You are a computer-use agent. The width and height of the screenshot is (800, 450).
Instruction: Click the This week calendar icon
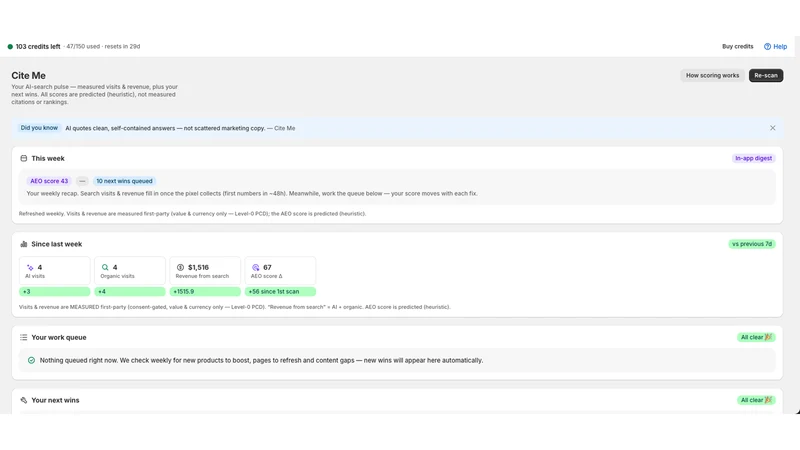[x=23, y=158]
